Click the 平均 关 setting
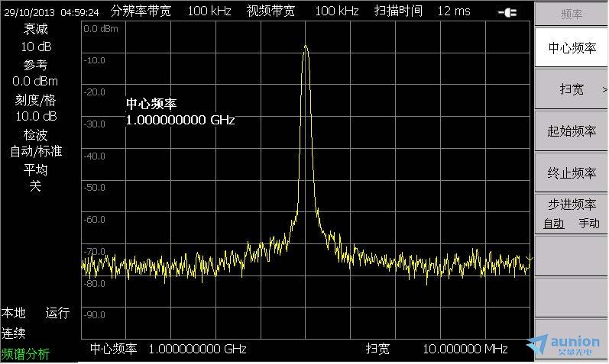Screen dimensions: 609x364 35,178
